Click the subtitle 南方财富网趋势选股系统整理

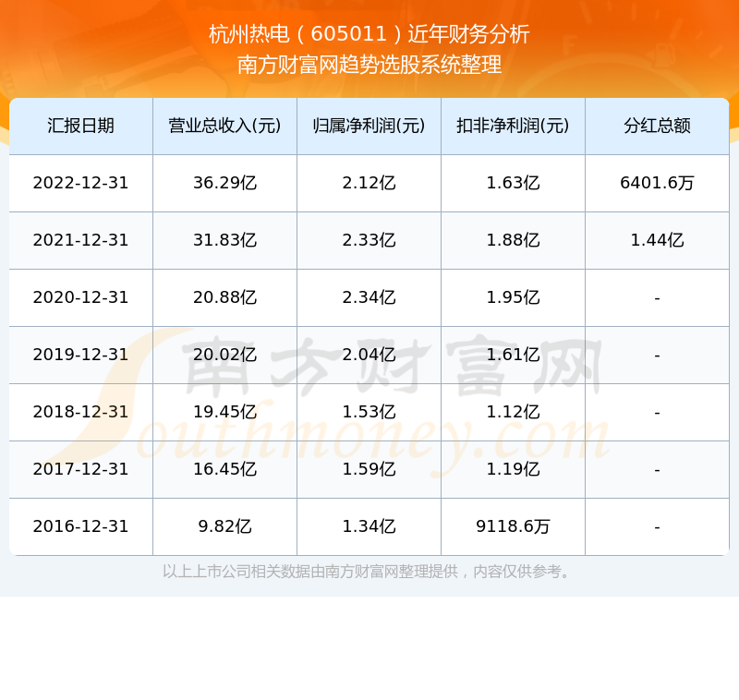click(x=369, y=65)
